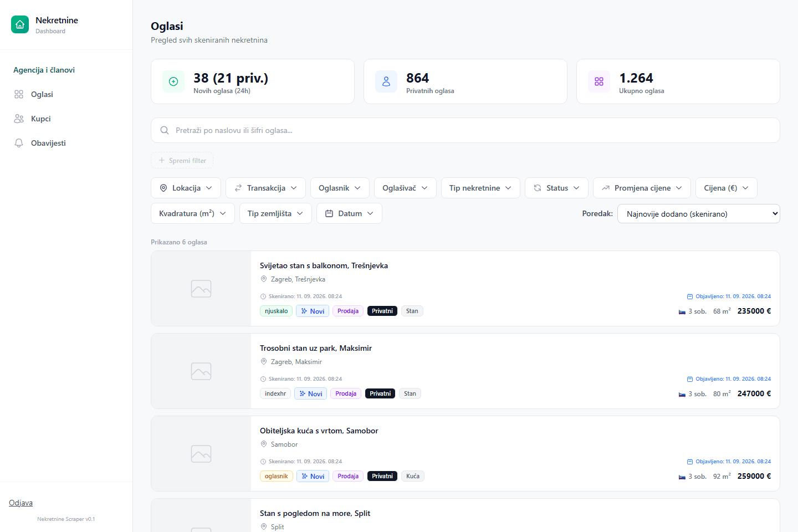Screen dimensions: 798x532
Task: Click the location pin icon beside Samobor
Action: (264, 444)
